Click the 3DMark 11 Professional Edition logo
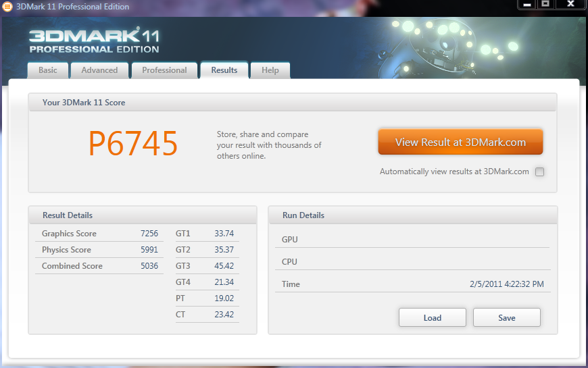 pyautogui.click(x=94, y=40)
